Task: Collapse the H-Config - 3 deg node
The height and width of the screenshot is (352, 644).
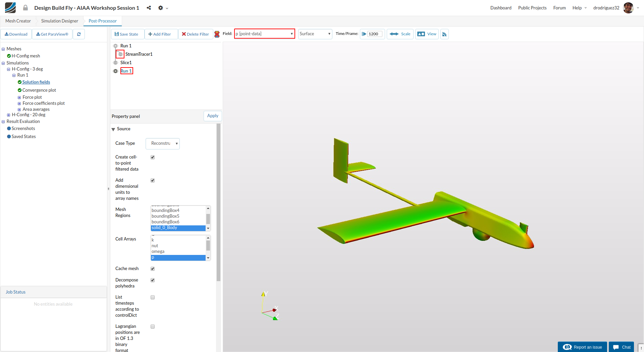Action: coord(8,69)
